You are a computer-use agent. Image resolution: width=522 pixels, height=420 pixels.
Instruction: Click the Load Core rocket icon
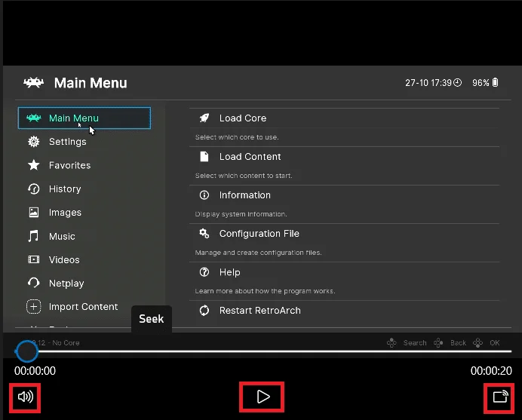coord(204,118)
